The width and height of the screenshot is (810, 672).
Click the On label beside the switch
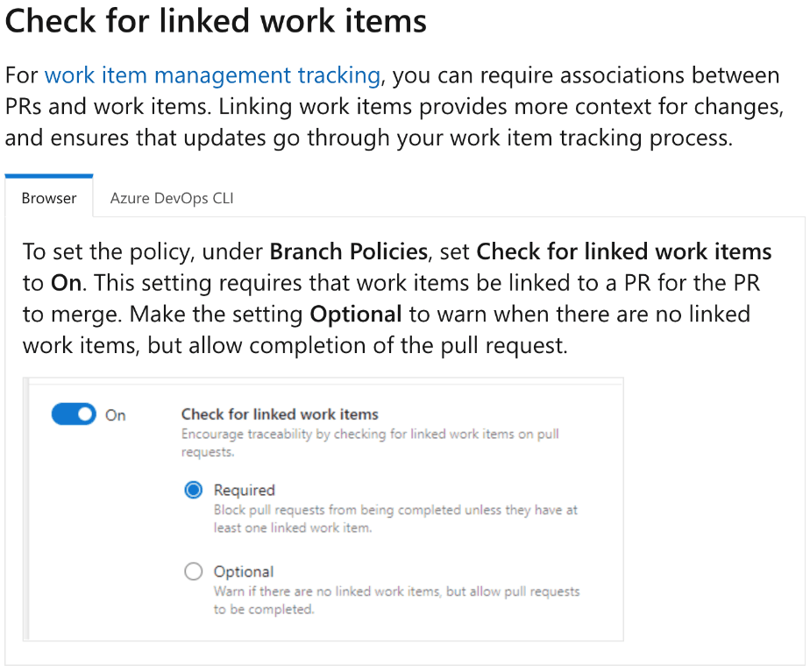[116, 415]
